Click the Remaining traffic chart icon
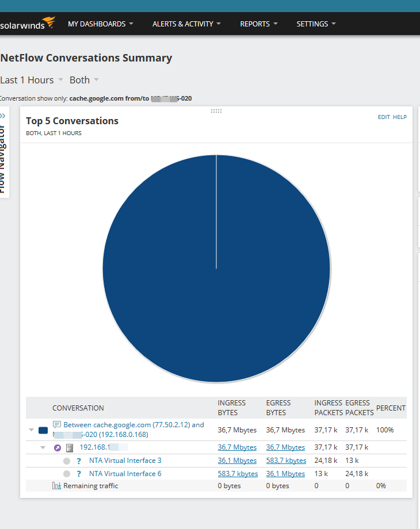 (x=57, y=486)
